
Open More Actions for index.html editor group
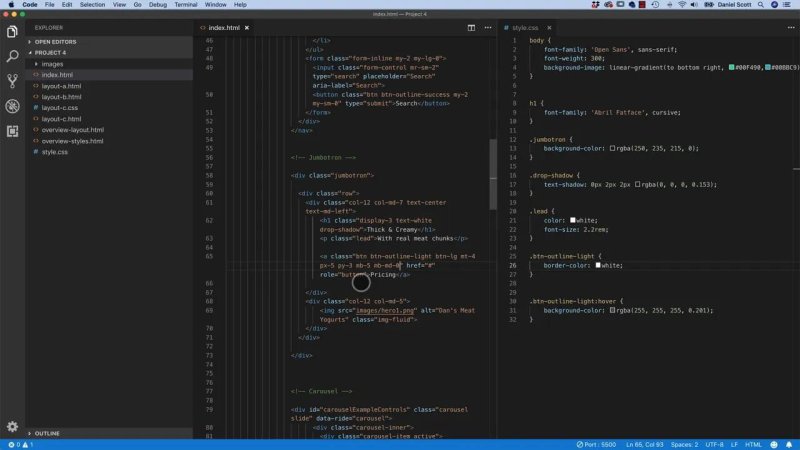point(488,28)
